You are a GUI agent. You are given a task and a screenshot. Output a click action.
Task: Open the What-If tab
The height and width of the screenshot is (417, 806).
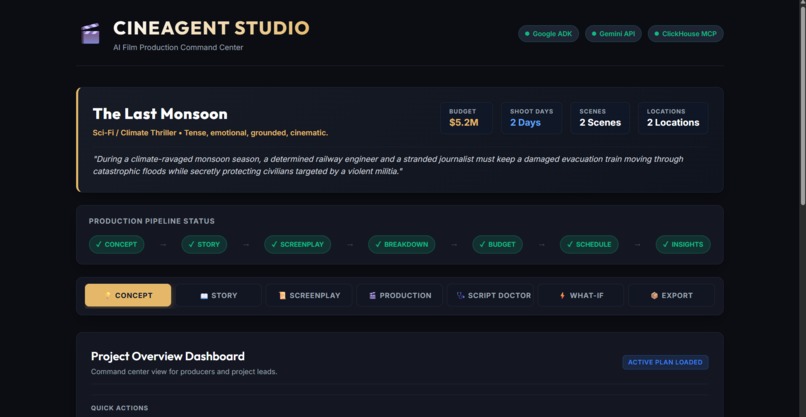tap(581, 296)
